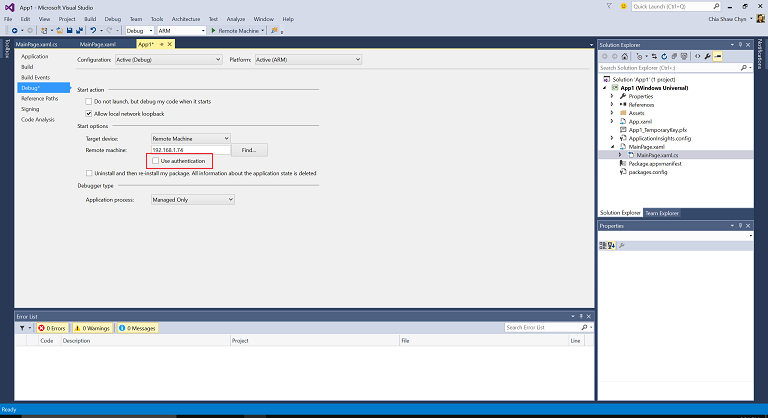This screenshot has height=418, width=768.
Task: Switch to the MainPage.xaml.cs document tab
Action: (x=36, y=44)
